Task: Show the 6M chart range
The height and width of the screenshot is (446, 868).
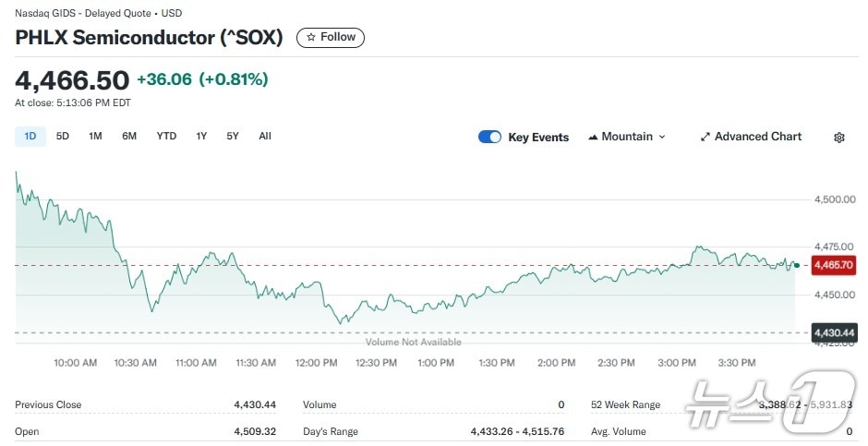Action: click(x=129, y=137)
